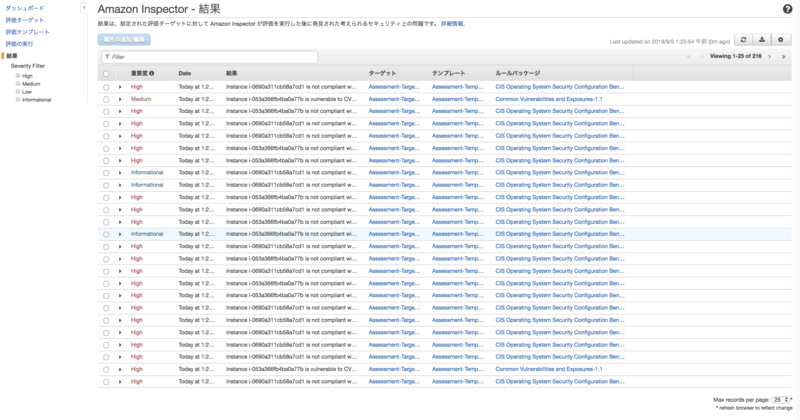Viewport: 800px width, 420px height.
Task: Sort by the 重要度 column header
Action: (139, 73)
